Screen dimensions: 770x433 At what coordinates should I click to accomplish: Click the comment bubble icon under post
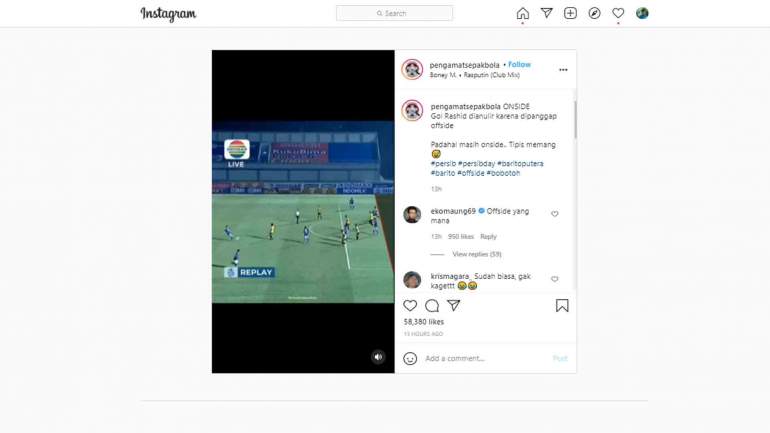click(x=432, y=305)
